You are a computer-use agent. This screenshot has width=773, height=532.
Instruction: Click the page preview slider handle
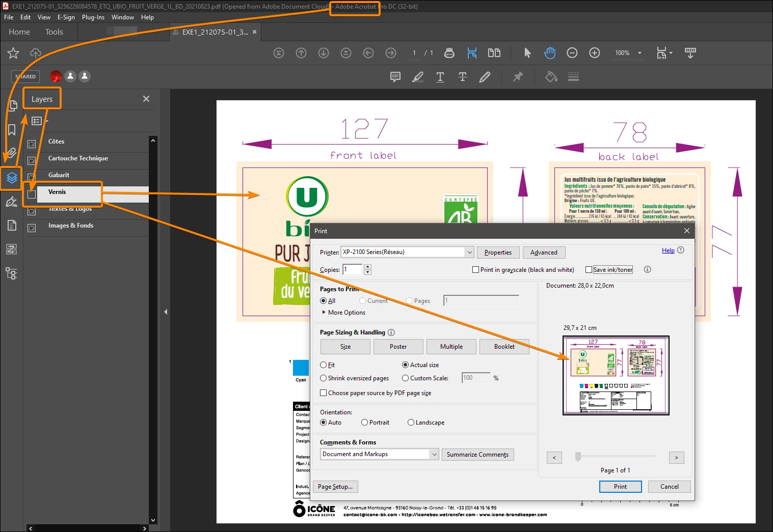pyautogui.click(x=578, y=457)
